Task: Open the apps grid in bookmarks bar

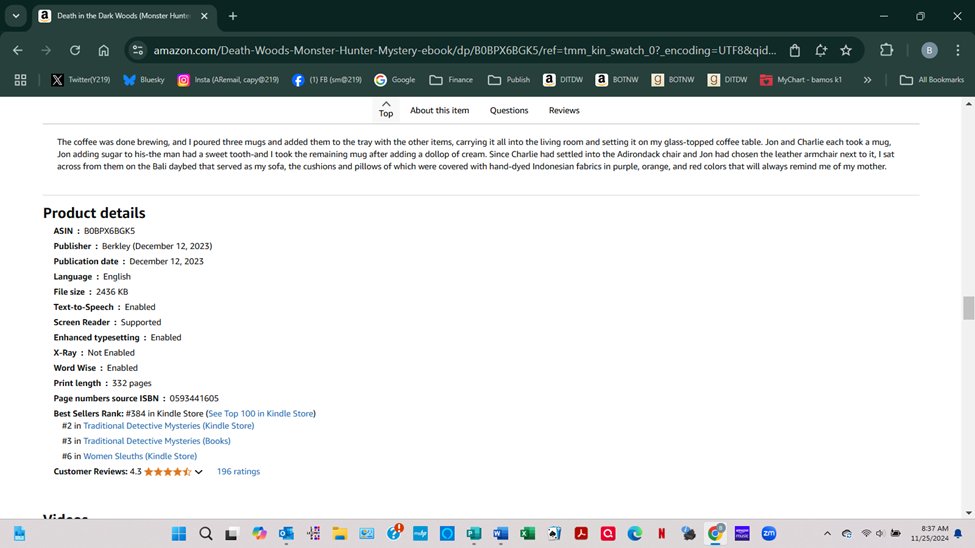Action: tap(21, 80)
